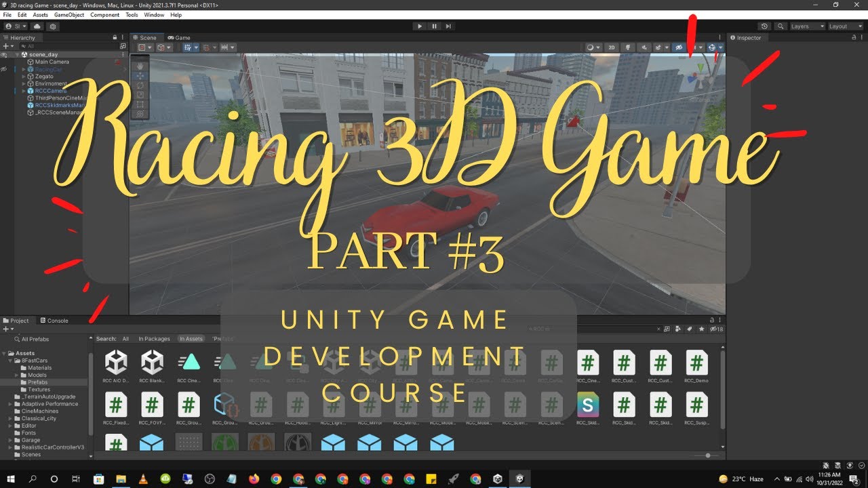Select the Rotate tool in Scene

pyautogui.click(x=140, y=85)
